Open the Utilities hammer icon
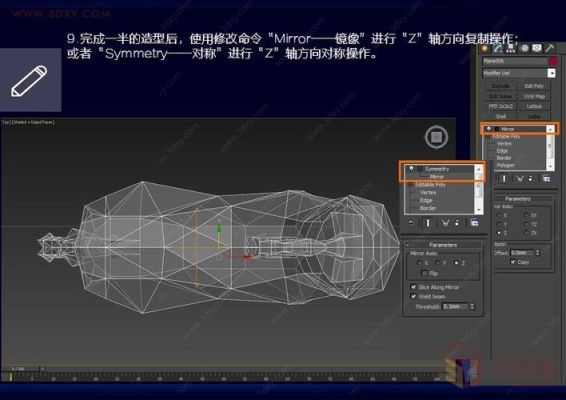Viewport: 566px width, 400px height. point(550,48)
